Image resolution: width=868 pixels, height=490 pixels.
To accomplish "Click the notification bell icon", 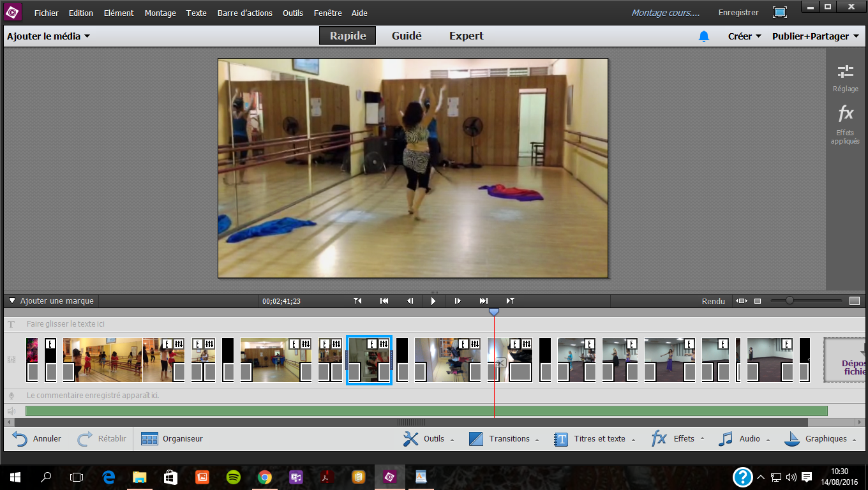I will (704, 36).
